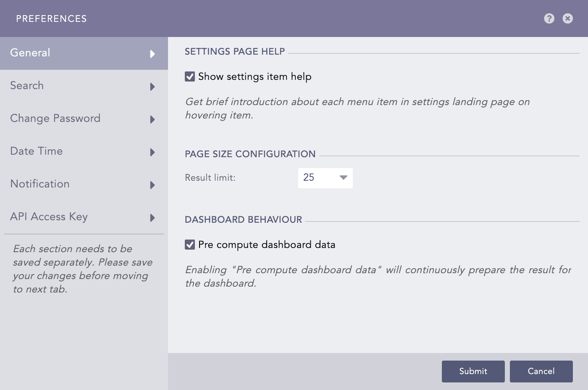Click the Result limit value showing 25

tap(315, 178)
